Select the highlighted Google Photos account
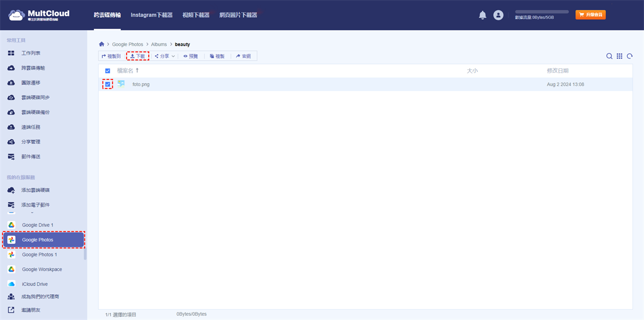 (43, 240)
